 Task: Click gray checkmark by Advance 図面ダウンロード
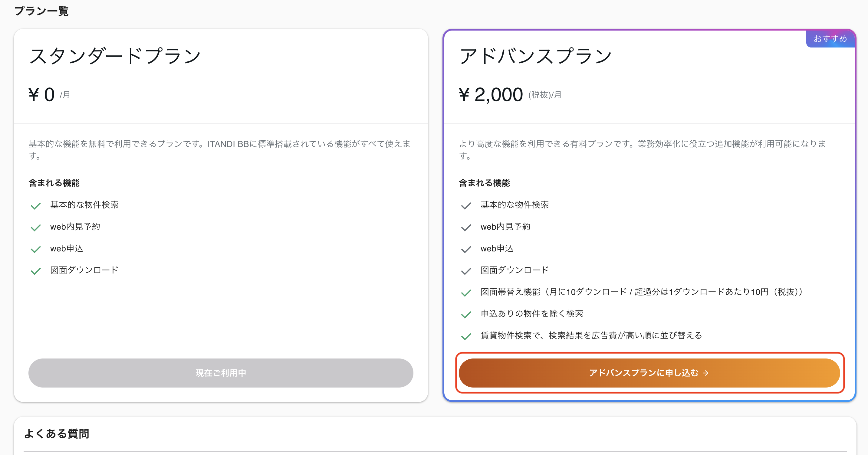click(466, 271)
